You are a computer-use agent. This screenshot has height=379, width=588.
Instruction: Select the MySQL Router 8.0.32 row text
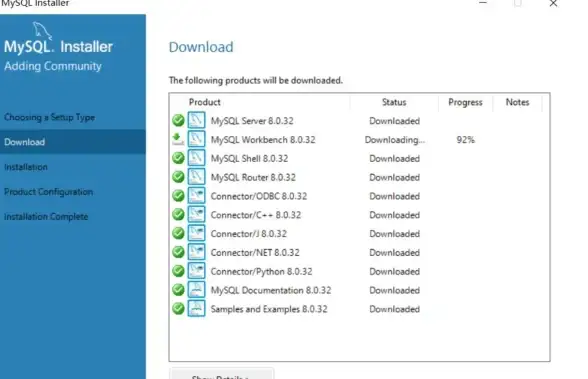point(253,177)
